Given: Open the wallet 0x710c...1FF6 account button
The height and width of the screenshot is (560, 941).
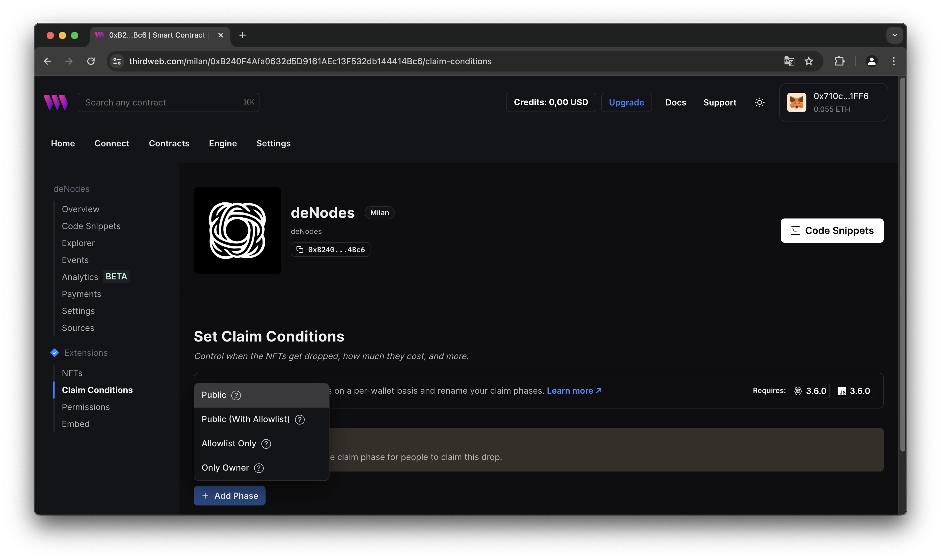Looking at the screenshot, I should (x=833, y=102).
